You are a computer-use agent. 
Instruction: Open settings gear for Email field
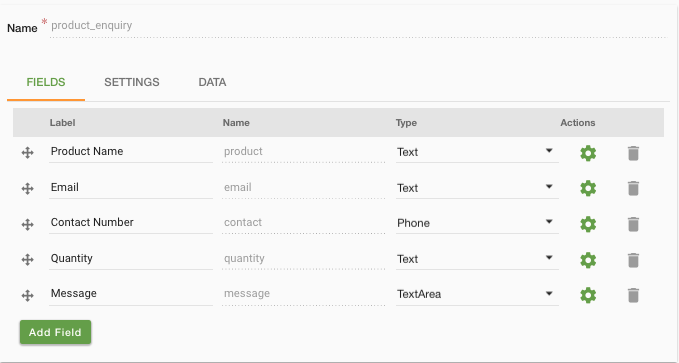[x=588, y=188]
